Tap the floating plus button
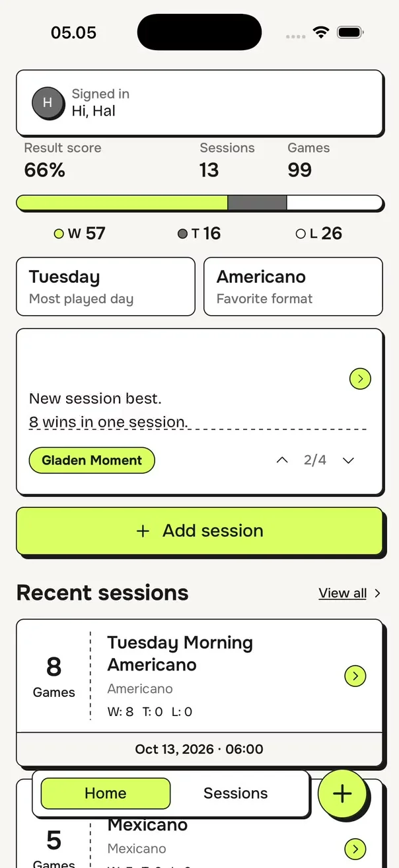 (x=342, y=794)
